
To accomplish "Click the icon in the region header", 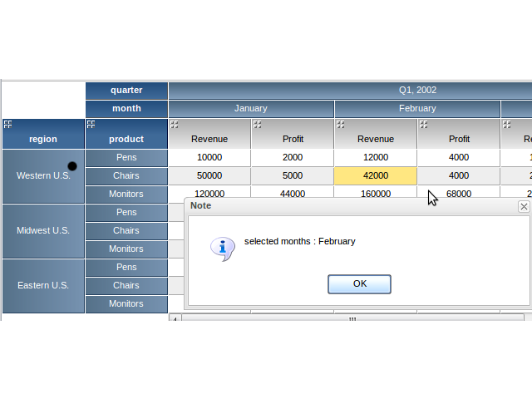I will click(7, 124).
